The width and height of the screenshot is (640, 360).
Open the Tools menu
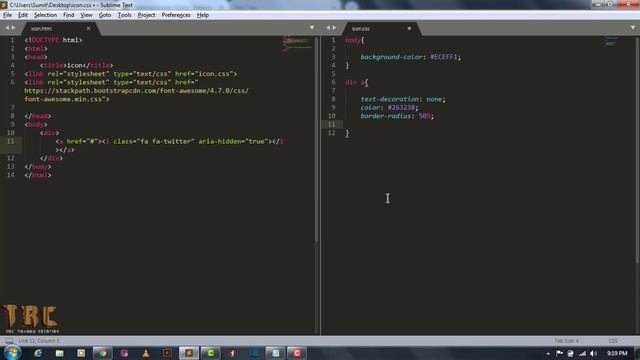[x=124, y=15]
